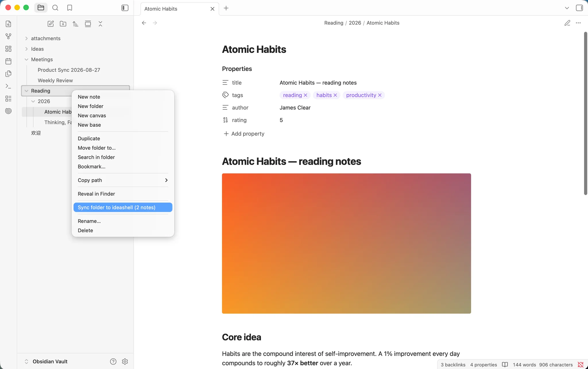Screen dimensions: 588x369
Task: Open templates ribbon icon
Action: pyautogui.click(x=8, y=74)
